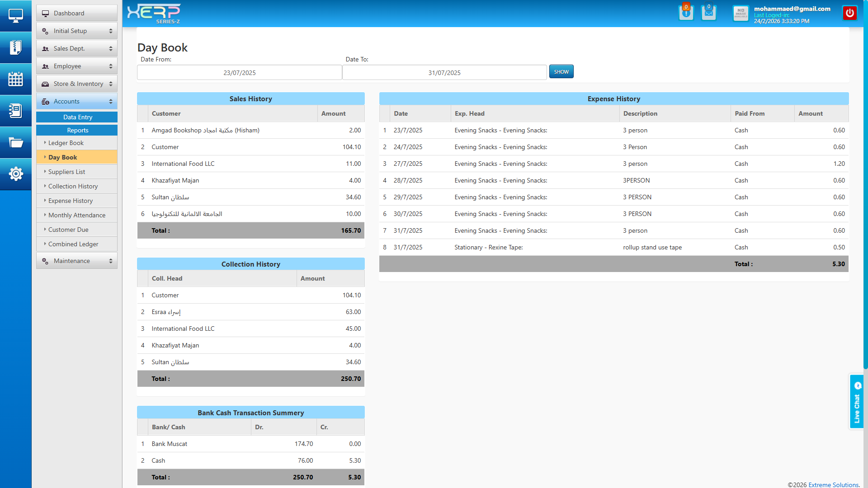Image resolution: width=868 pixels, height=488 pixels.
Task: Switch to Data Entry section
Action: 77,117
